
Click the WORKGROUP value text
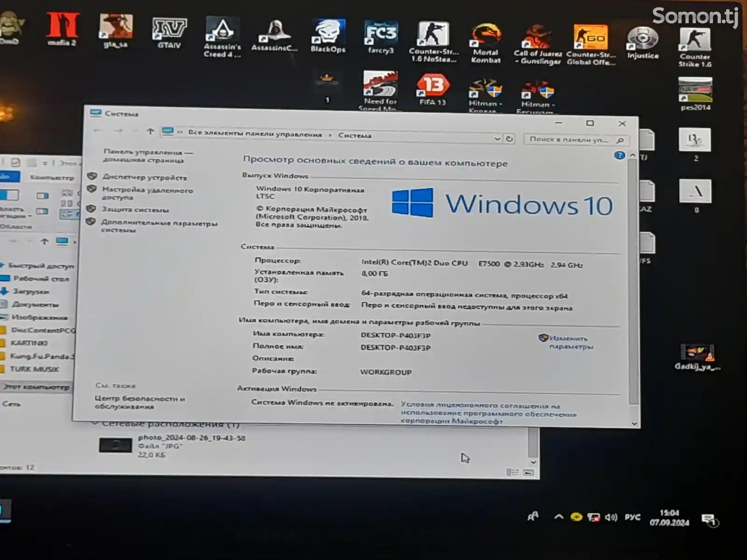tap(386, 372)
